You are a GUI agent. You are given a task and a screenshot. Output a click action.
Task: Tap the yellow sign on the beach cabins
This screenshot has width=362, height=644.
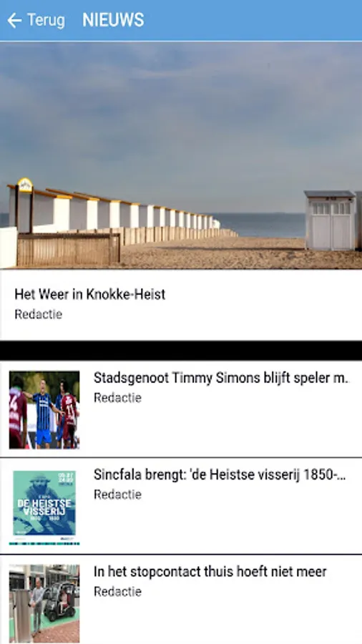coord(25,185)
